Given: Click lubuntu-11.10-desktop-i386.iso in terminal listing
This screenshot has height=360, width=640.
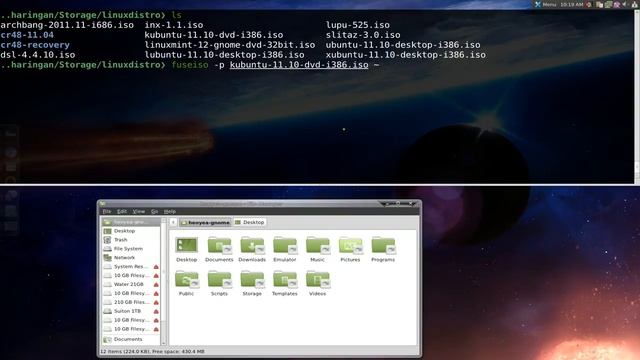Looking at the screenshot, I should tap(224, 55).
